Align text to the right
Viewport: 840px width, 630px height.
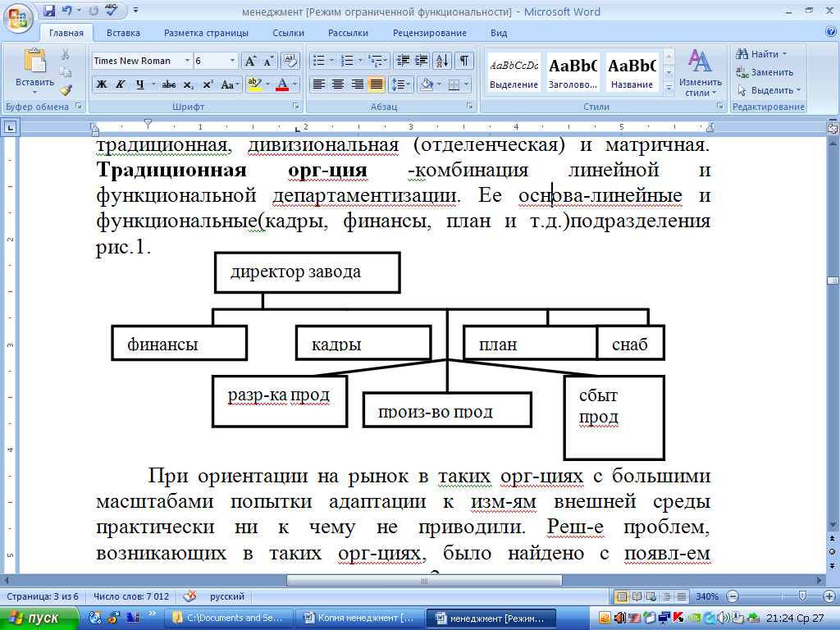pyautogui.click(x=358, y=84)
